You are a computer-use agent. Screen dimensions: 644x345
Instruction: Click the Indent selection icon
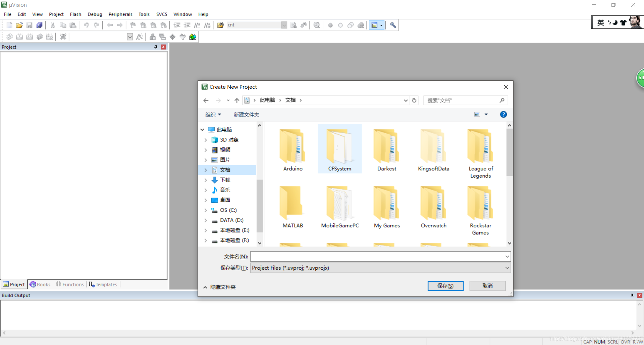[x=177, y=25]
